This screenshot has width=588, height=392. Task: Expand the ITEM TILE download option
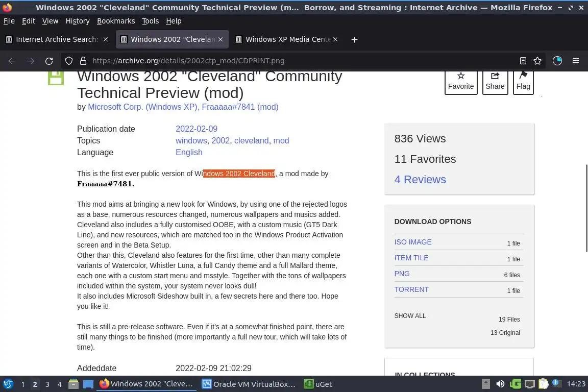[x=411, y=258]
